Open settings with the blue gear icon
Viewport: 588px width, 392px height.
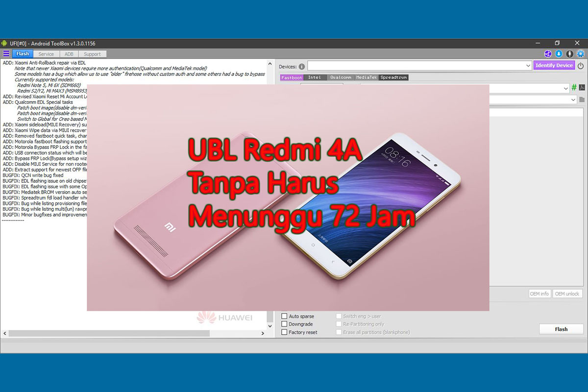point(581,54)
